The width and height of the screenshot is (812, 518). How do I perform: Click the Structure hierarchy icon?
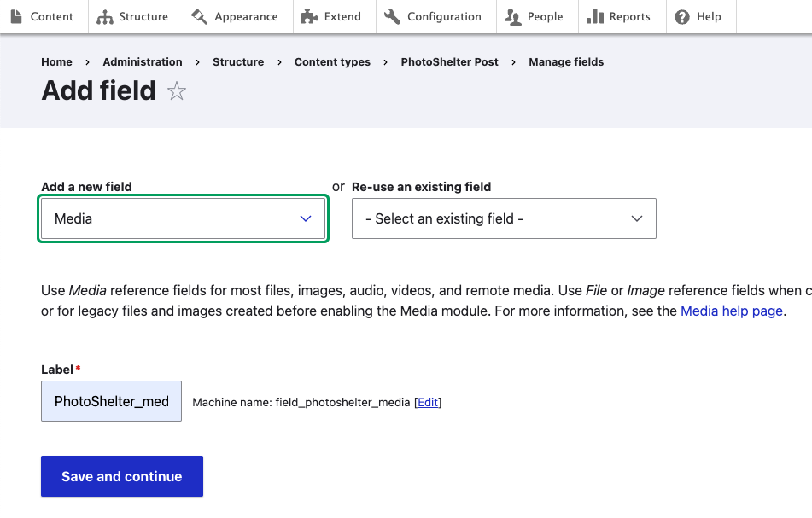[105, 17]
